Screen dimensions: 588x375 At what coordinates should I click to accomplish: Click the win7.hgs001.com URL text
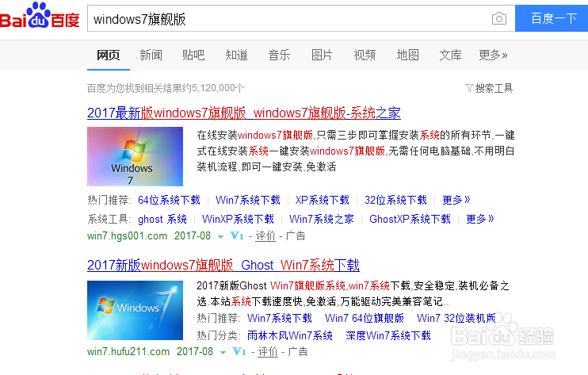tap(127, 236)
